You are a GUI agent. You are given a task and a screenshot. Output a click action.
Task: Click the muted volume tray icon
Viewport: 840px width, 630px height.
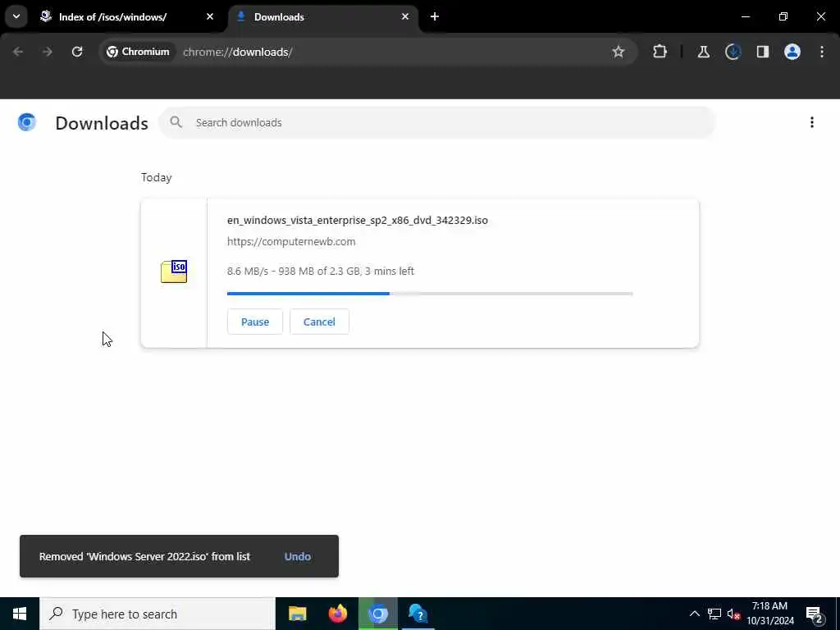733,614
